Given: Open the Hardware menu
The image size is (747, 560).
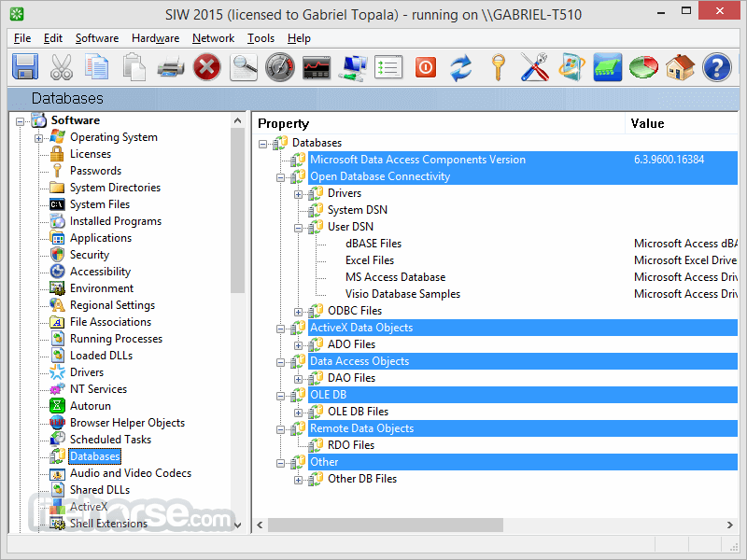Looking at the screenshot, I should [155, 38].
